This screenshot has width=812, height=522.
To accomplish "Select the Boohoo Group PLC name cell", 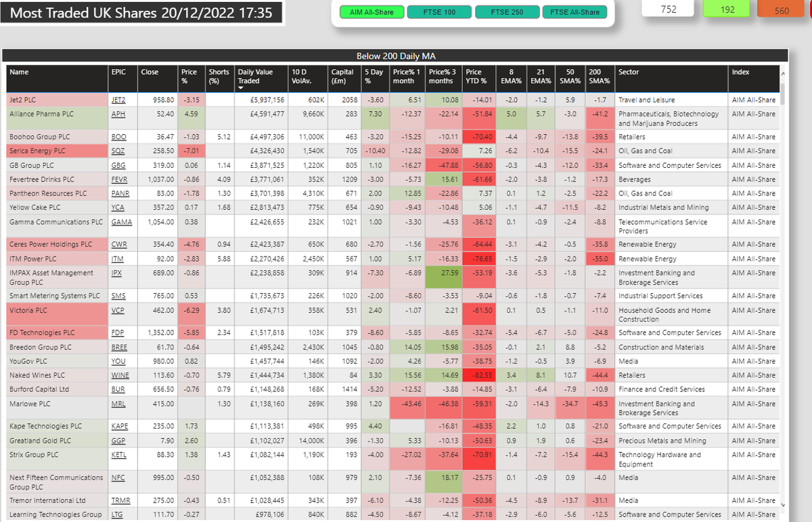I will (x=57, y=137).
